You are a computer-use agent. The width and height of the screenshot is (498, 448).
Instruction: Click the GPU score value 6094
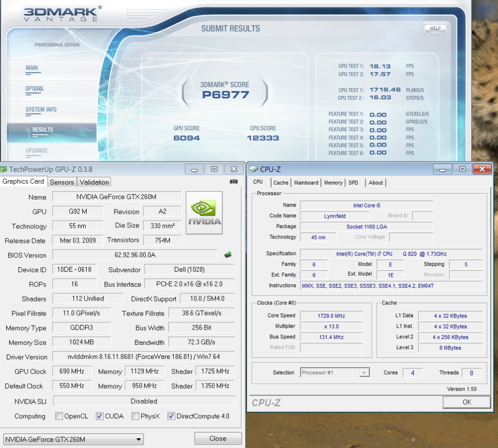186,138
